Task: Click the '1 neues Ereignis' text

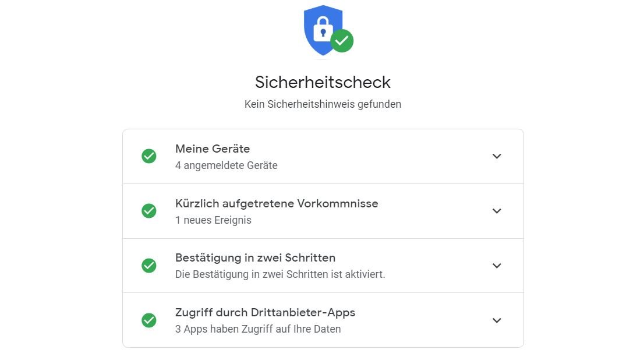Action: [213, 220]
